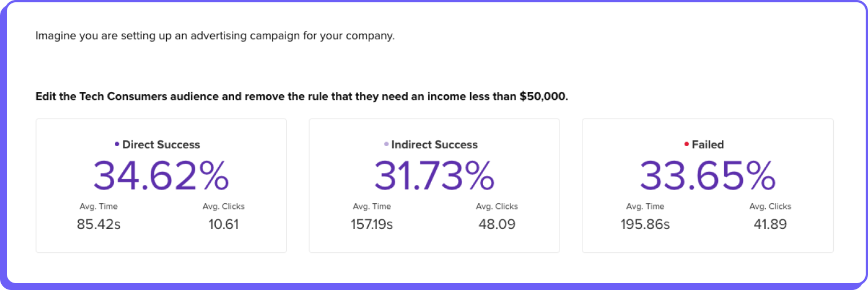Click the 48.09 average clicks value

pos(497,224)
